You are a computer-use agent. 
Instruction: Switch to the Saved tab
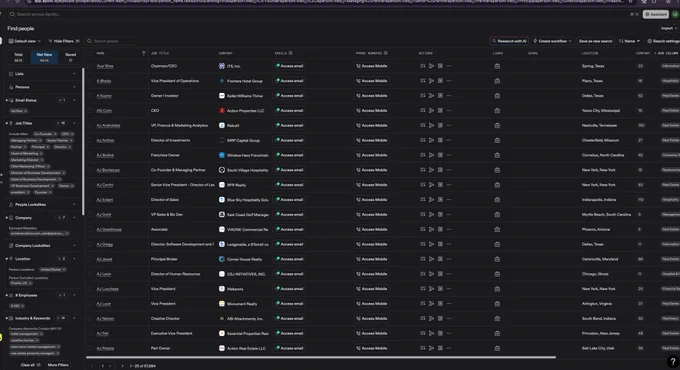(x=70, y=57)
